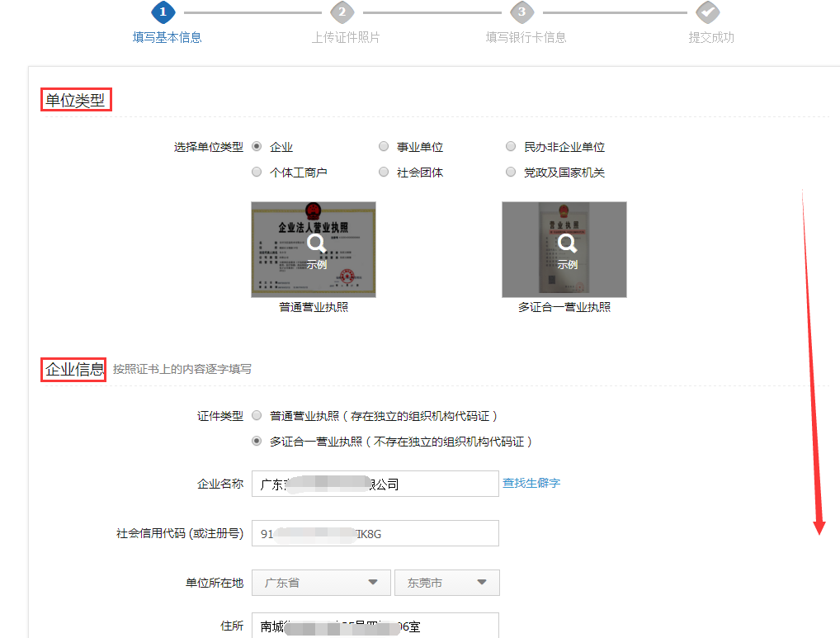This screenshot has width=840, height=638.
Task: Click step 1 填写基本信息 diamond icon
Action: click(163, 12)
